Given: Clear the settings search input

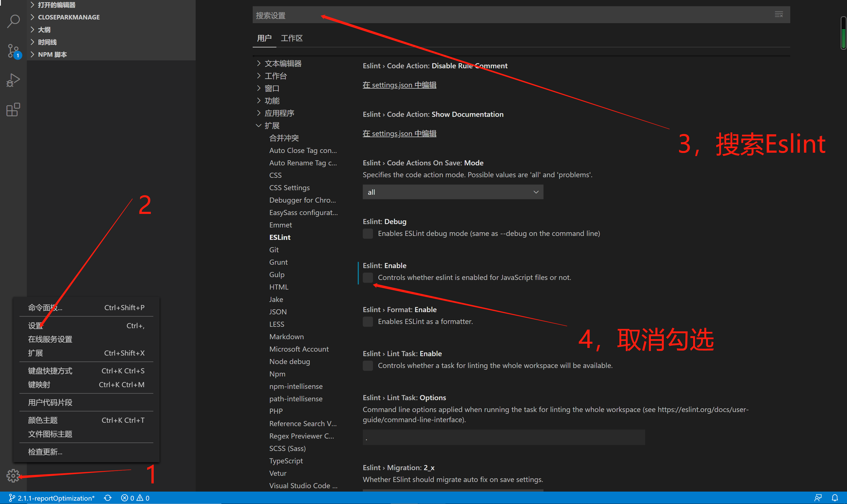Looking at the screenshot, I should tap(779, 15).
